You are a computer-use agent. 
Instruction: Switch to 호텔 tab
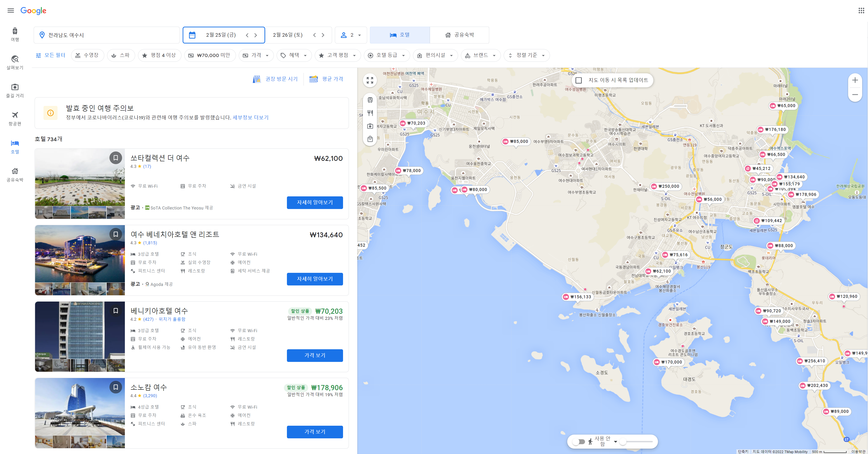point(400,35)
